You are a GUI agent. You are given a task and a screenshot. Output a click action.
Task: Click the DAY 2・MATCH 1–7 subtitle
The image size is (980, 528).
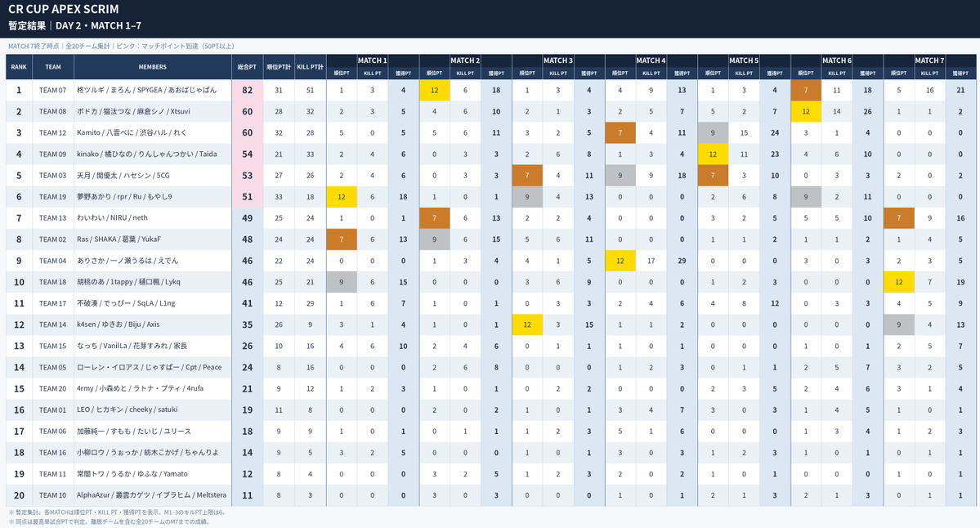tap(98, 25)
